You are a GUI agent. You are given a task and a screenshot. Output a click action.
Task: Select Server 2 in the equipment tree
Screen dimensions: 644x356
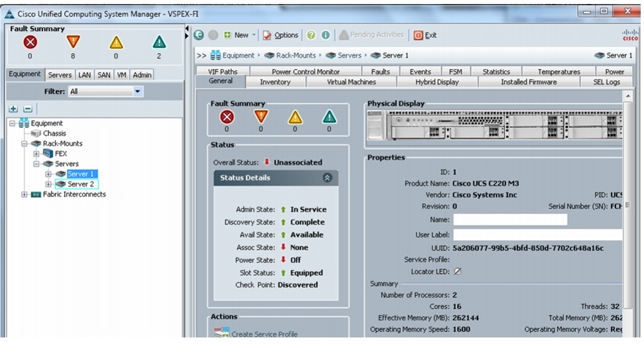(81, 184)
